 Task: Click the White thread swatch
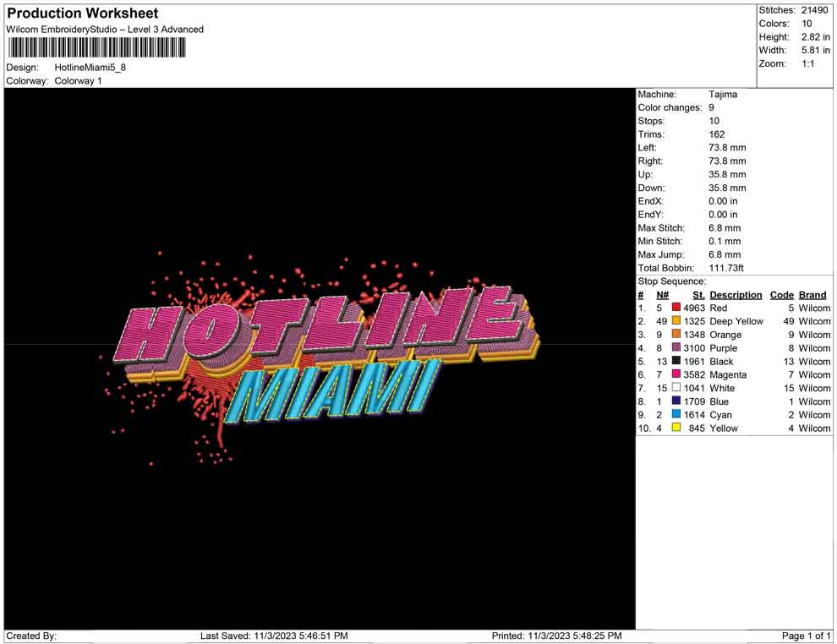[x=676, y=388]
